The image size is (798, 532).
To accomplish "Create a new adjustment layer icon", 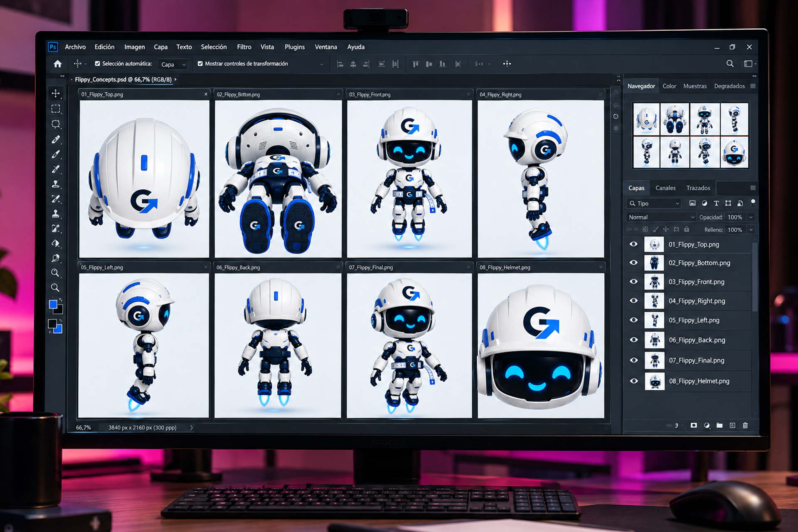I will point(707,425).
